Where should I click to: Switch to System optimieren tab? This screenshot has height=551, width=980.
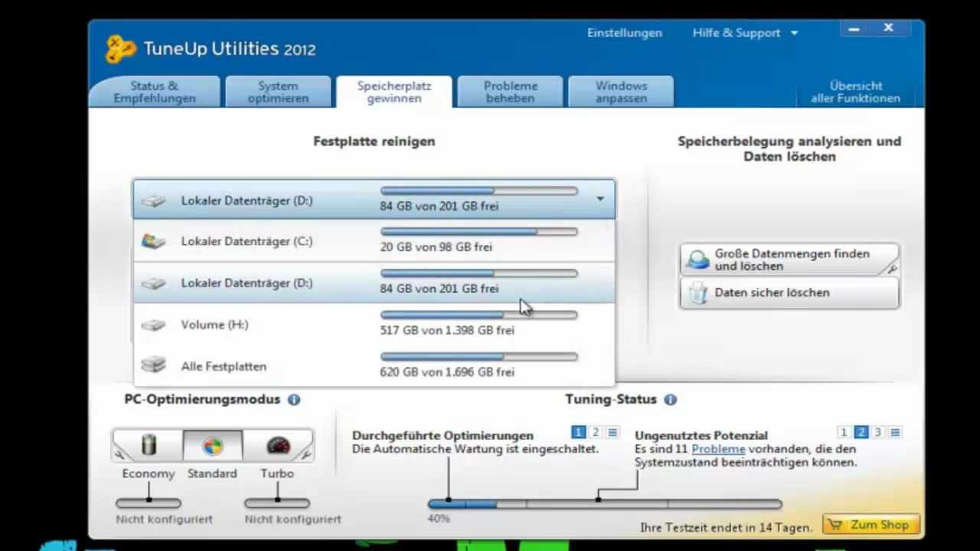(x=278, y=92)
